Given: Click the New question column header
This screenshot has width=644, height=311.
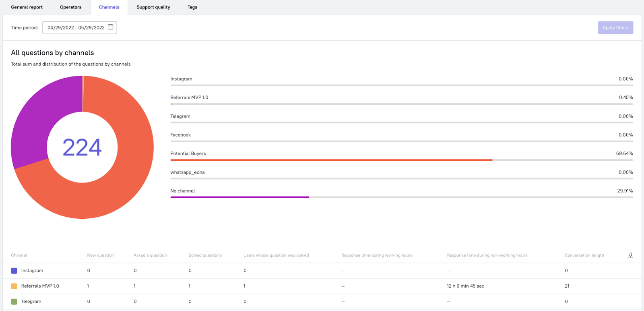Looking at the screenshot, I should pos(101,255).
